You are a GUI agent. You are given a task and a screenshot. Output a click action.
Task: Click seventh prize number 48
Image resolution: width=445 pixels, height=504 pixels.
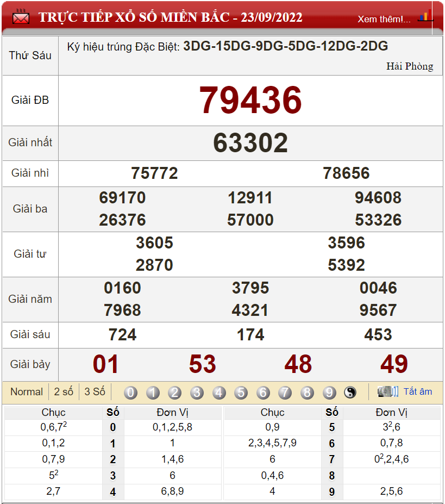(x=298, y=364)
